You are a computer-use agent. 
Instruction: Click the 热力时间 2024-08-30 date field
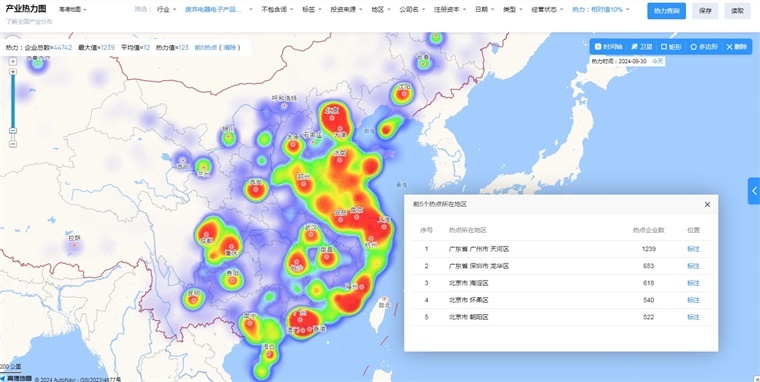tap(618, 61)
